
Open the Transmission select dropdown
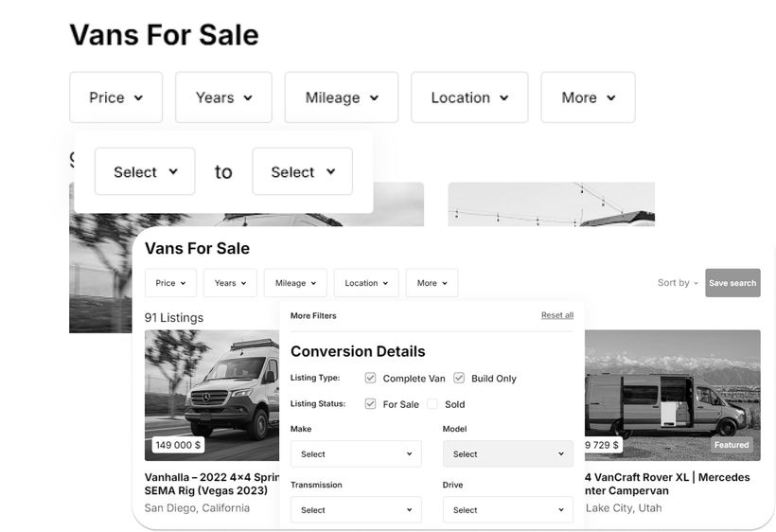(356, 509)
